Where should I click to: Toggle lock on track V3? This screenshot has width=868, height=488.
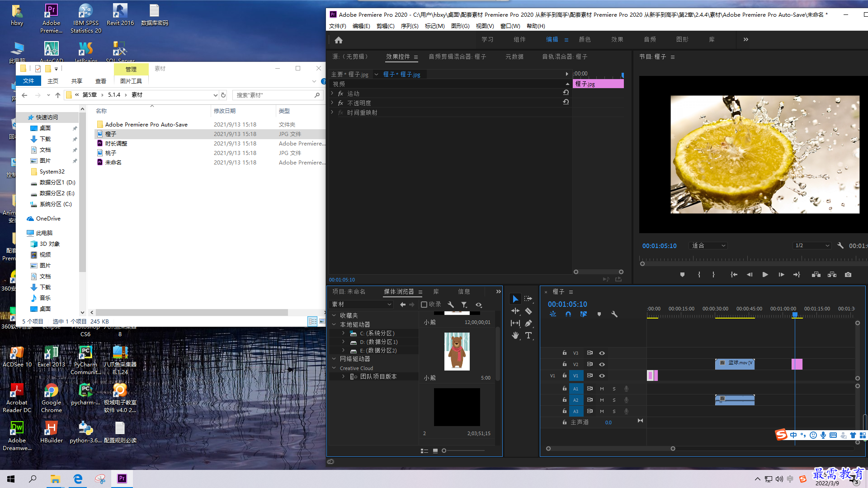pyautogui.click(x=564, y=353)
